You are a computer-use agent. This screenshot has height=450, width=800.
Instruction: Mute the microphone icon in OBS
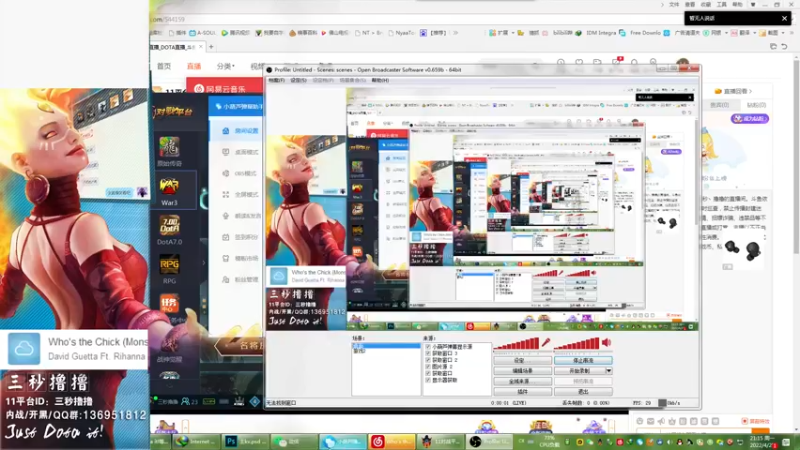coord(546,343)
